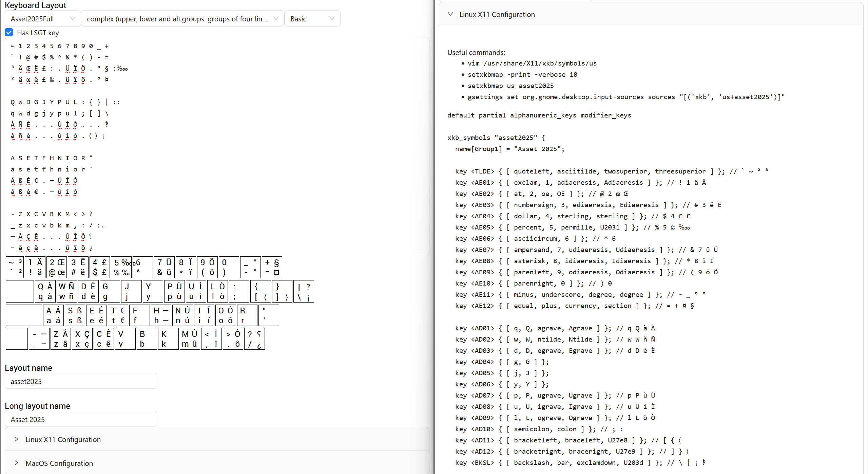Uncheck the Has LSGT key checkbox
868x474 pixels.
point(9,33)
